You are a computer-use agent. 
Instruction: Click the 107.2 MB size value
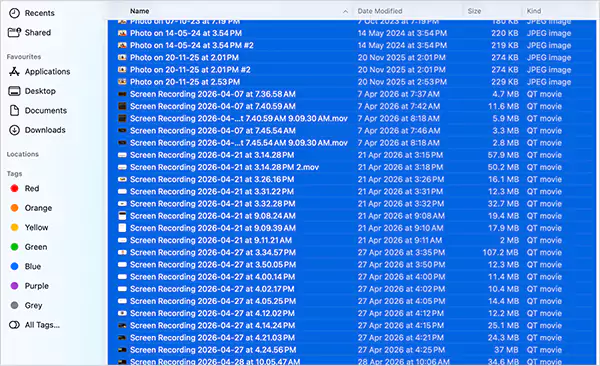click(501, 253)
